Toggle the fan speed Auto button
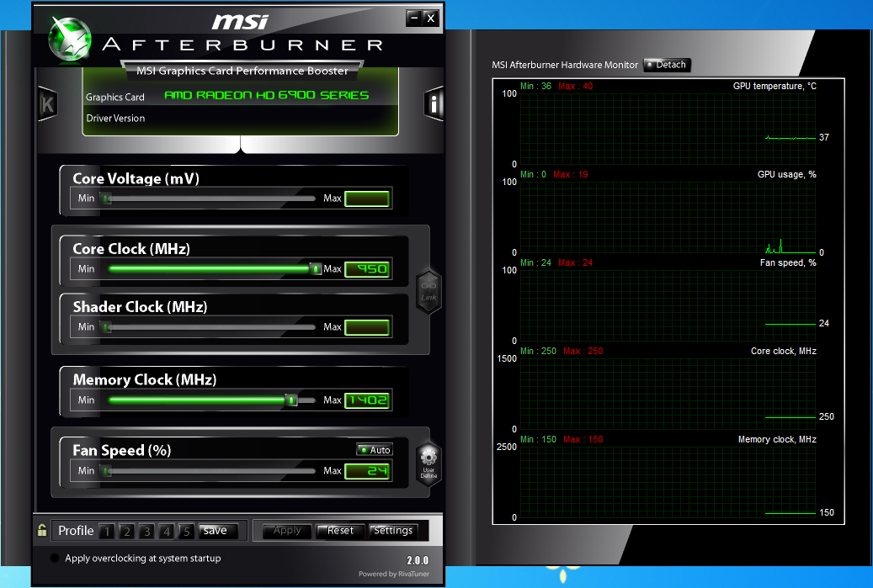The width and height of the screenshot is (873, 588). click(x=375, y=449)
